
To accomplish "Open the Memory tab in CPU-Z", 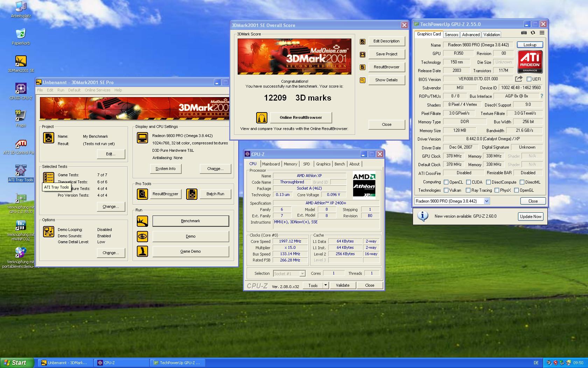I will coord(290,164).
